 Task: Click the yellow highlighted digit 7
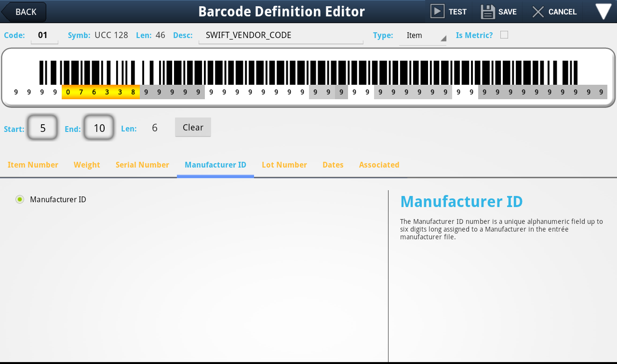tap(81, 92)
